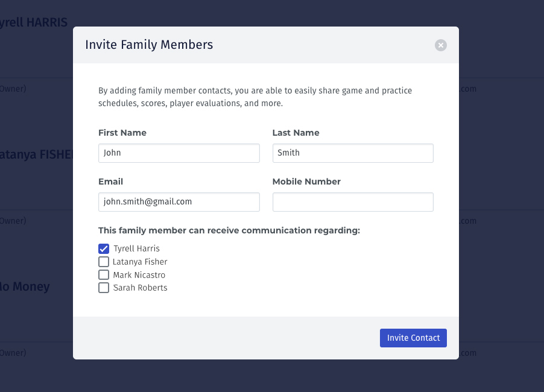Viewport: 544px width, 392px height.
Task: Click the "Invite Family Members" dialog title
Action: [149, 45]
